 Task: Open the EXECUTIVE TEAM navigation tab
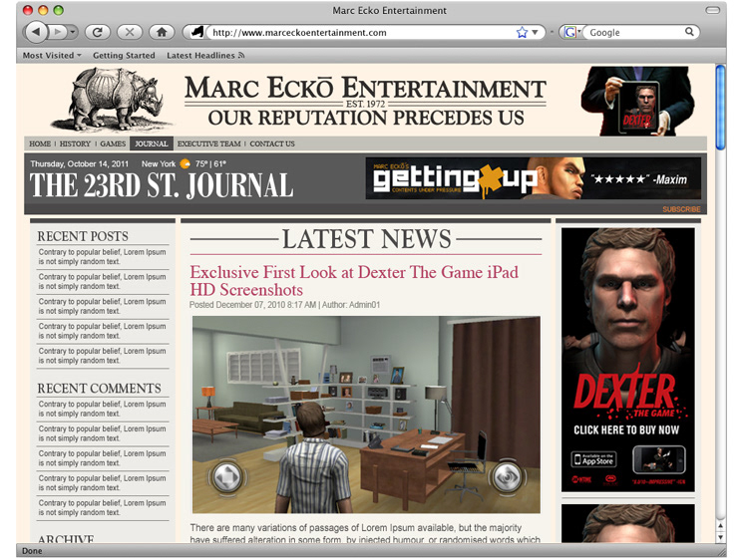209,143
